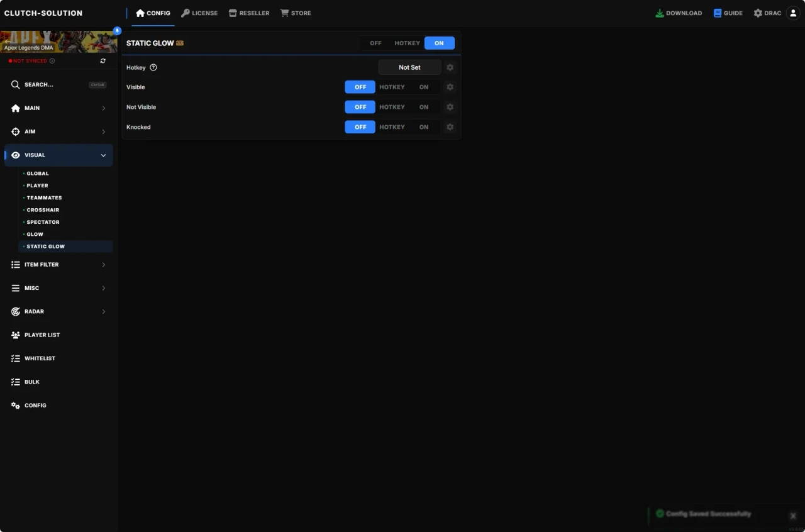Click the Visual eye icon
This screenshot has height=532, width=805.
click(15, 155)
